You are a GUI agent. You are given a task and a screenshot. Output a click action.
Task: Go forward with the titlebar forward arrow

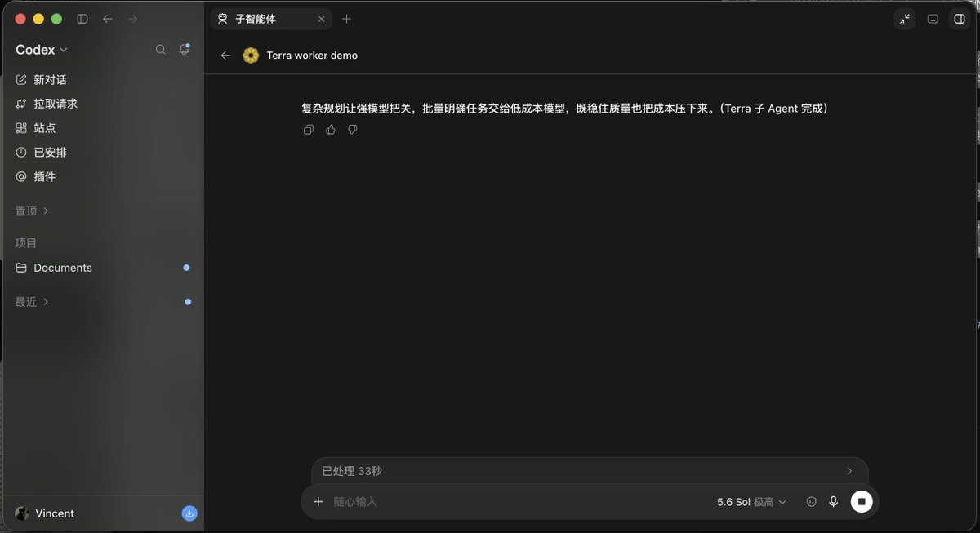(x=133, y=19)
